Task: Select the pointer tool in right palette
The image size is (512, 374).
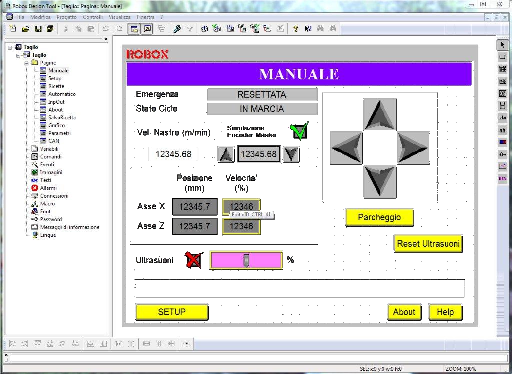Action: point(503,45)
